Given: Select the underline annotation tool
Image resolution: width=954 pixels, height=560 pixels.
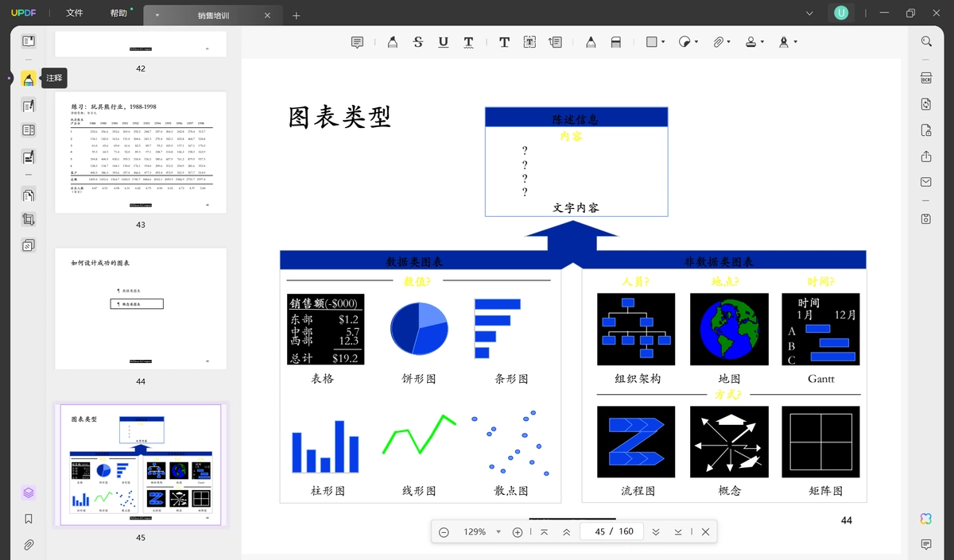Looking at the screenshot, I should [x=444, y=42].
